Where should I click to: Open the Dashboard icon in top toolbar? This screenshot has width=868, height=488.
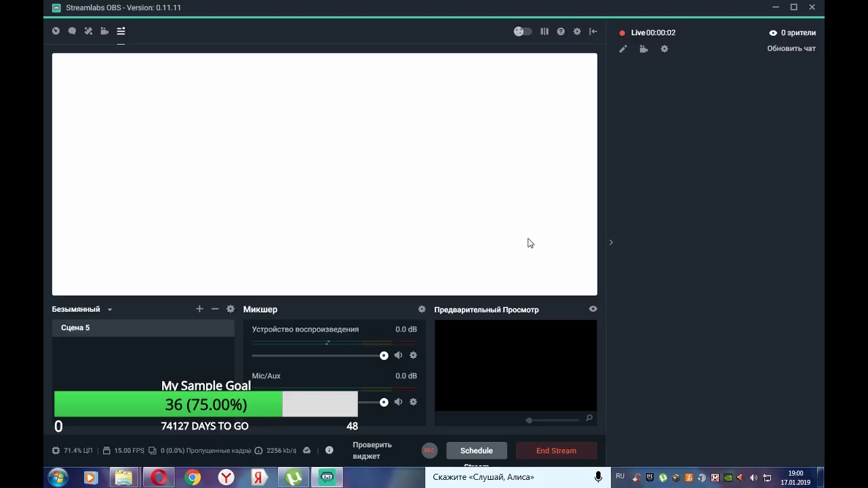[x=56, y=31]
